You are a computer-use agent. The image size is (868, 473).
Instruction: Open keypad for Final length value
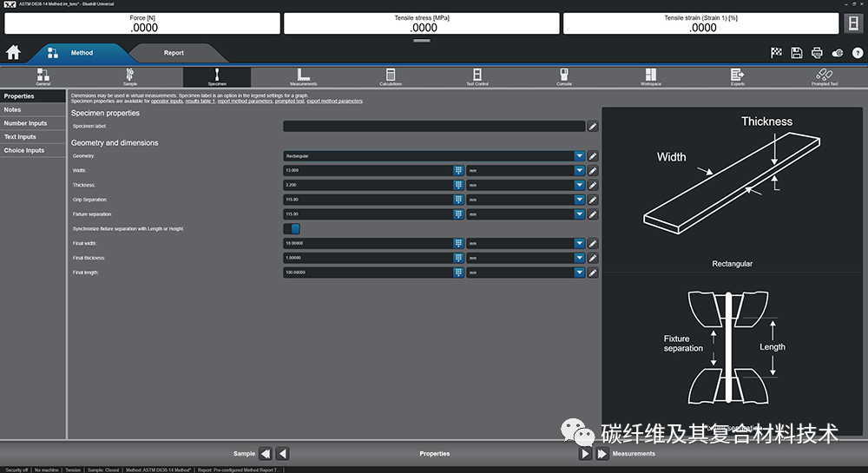pyautogui.click(x=458, y=273)
